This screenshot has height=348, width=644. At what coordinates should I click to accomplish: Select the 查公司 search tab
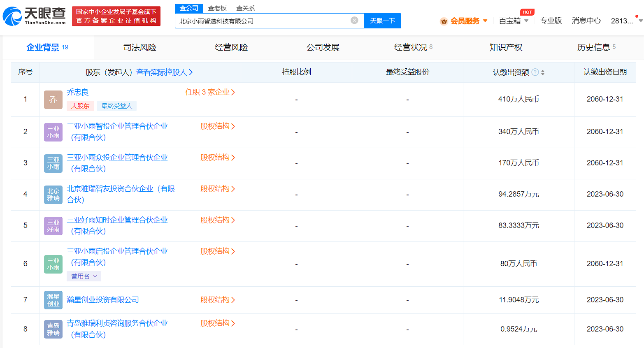point(189,8)
